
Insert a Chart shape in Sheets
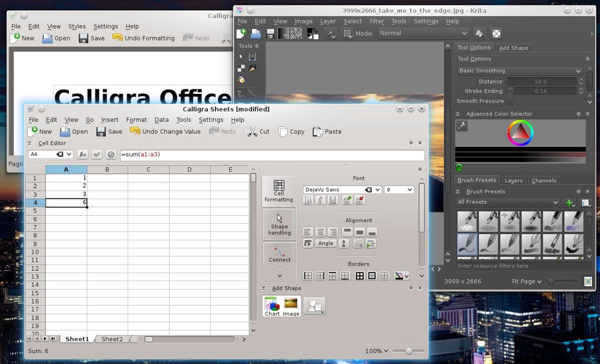(272, 307)
